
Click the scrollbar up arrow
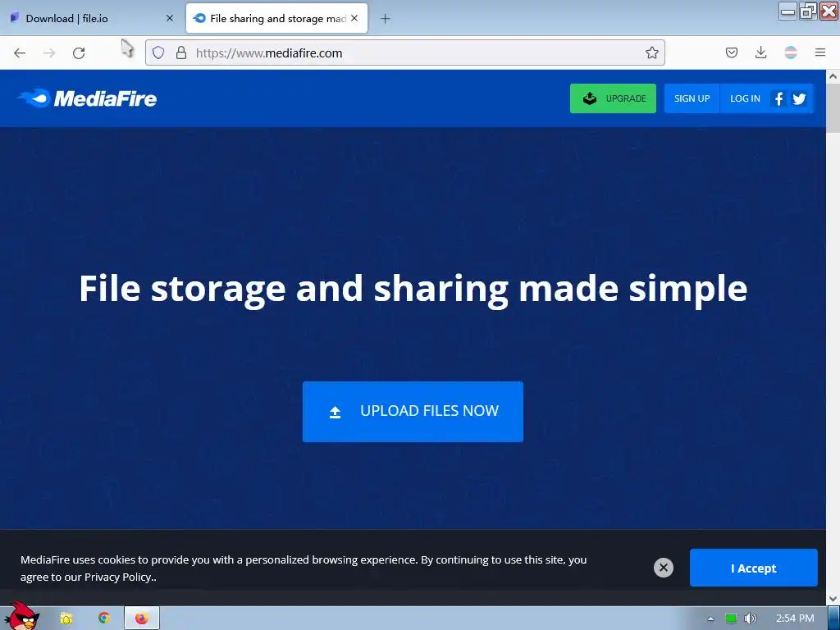[x=833, y=76]
